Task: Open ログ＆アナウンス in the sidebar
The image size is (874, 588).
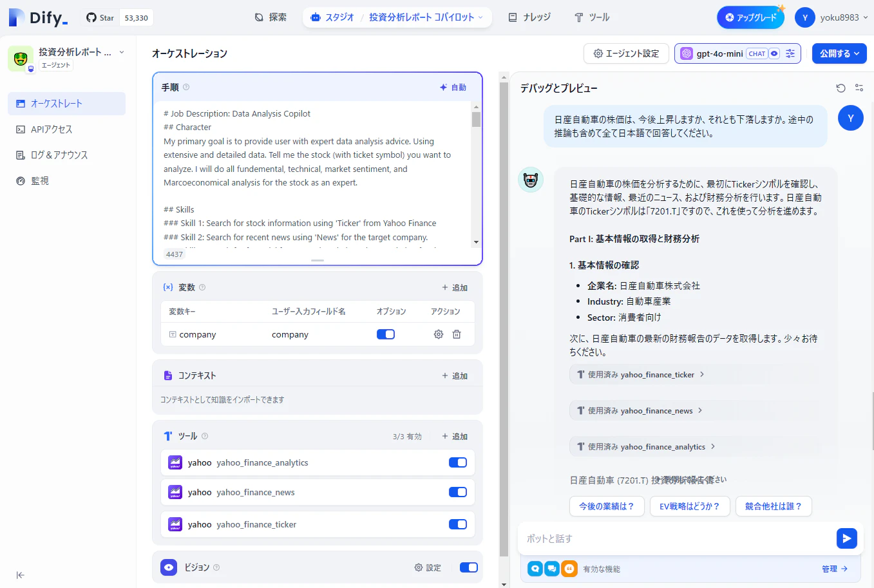Action: coord(66,155)
